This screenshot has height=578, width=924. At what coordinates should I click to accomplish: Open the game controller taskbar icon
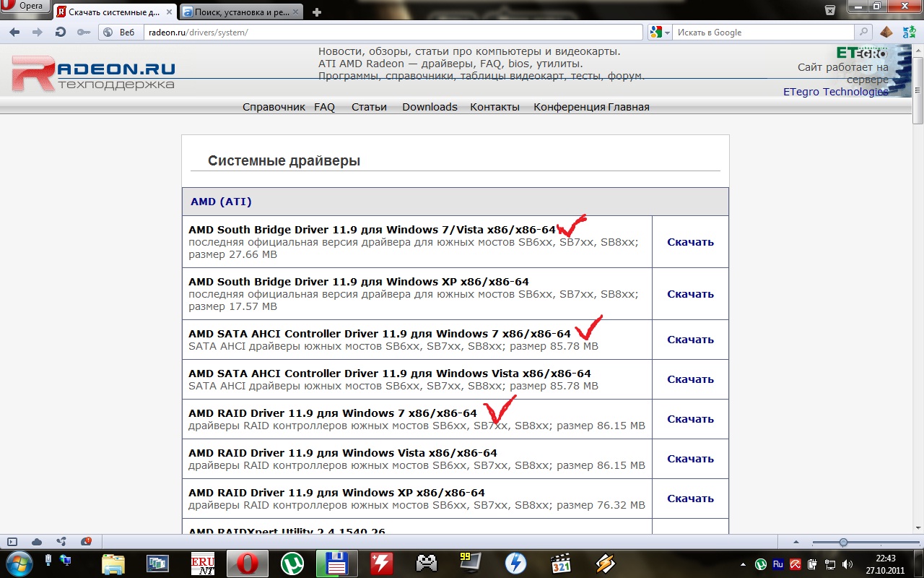(x=426, y=563)
